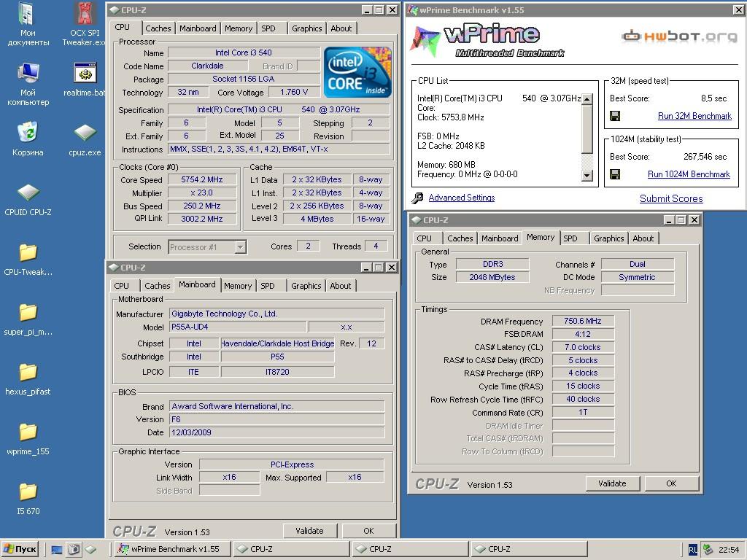Open Advanced Settings link in wPrime

coord(462,198)
